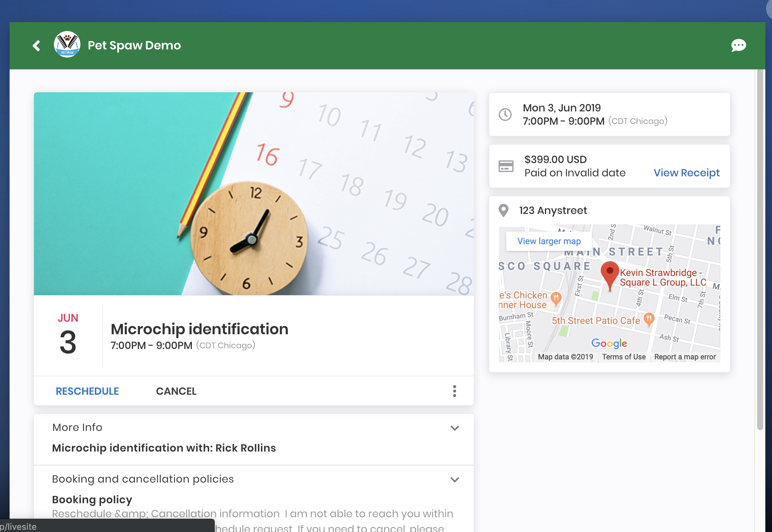The width and height of the screenshot is (772, 532).
Task: Open View Receipt link
Action: (x=686, y=173)
